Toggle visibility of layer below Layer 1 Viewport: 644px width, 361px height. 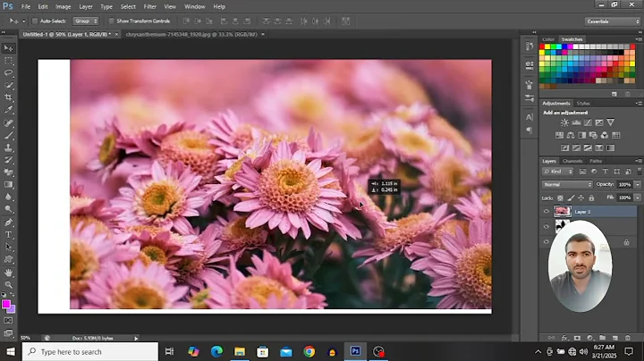(x=547, y=226)
